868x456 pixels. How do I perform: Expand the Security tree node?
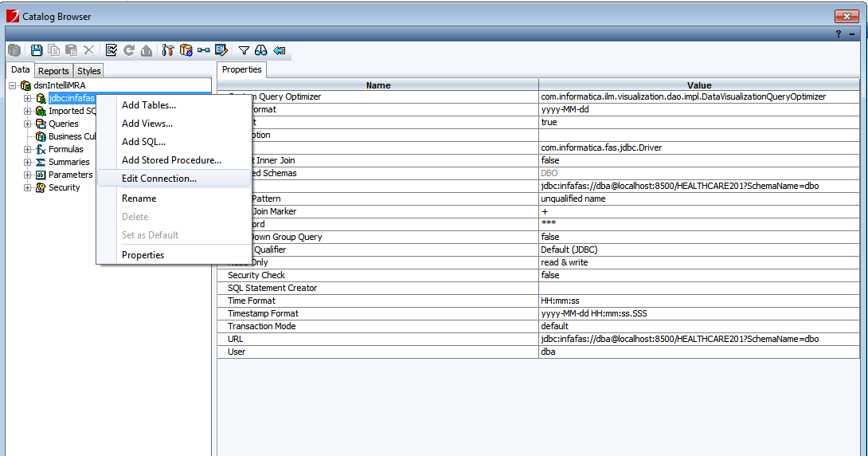pos(27,187)
